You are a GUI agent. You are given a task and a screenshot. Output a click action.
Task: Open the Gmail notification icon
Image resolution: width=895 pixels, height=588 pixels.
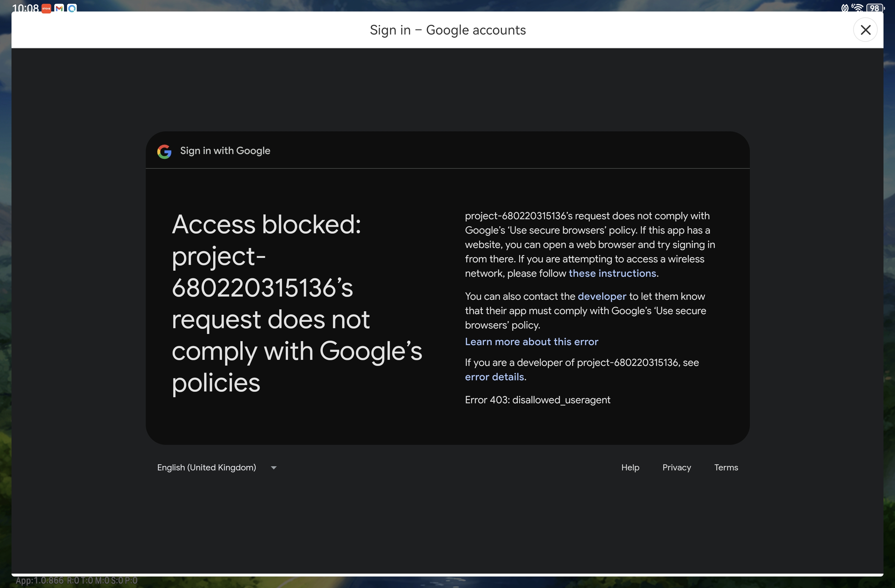[59, 8]
